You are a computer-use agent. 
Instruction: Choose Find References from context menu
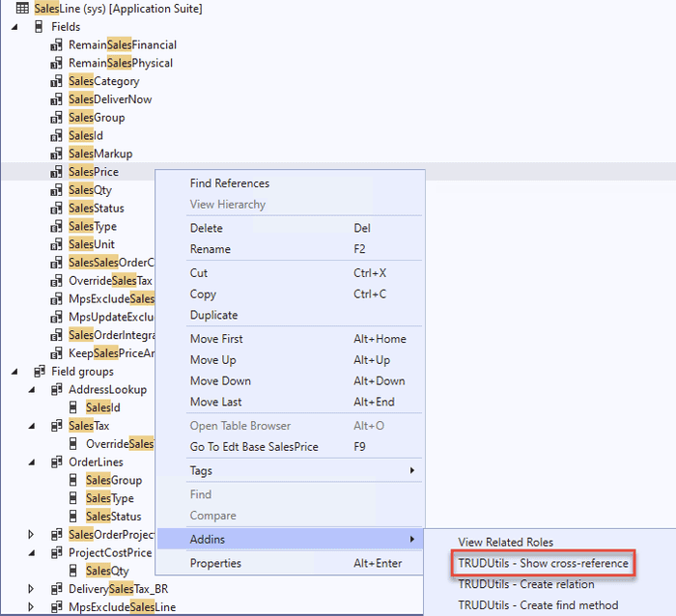pos(230,183)
